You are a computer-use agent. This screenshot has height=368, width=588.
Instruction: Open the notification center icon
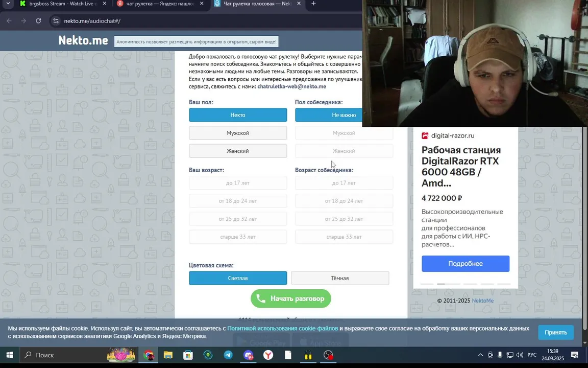coord(574,355)
